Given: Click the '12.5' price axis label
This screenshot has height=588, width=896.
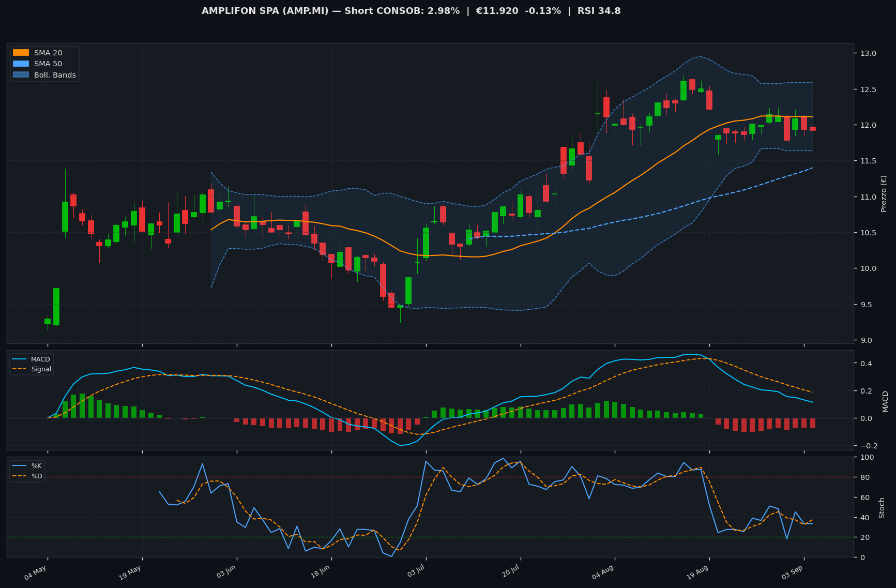Looking at the screenshot, I should click(867, 89).
